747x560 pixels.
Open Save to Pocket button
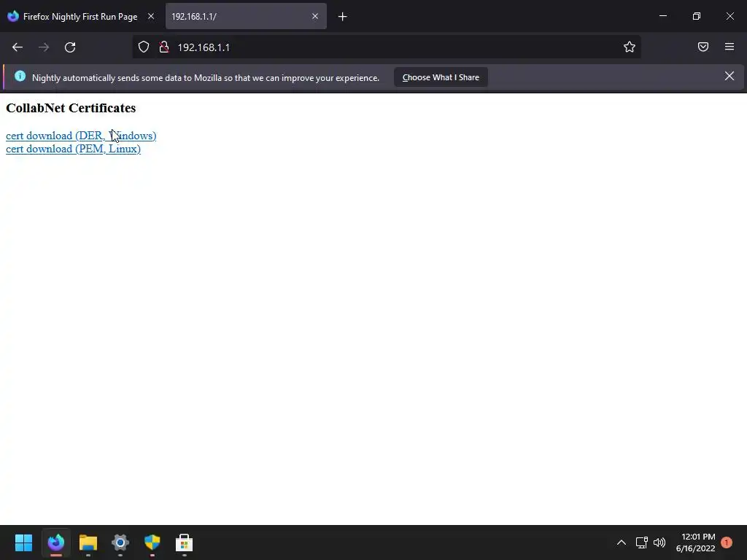coord(703,47)
